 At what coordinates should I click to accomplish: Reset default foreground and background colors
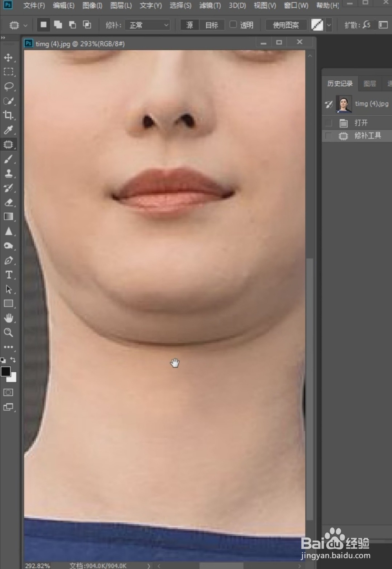[x=3, y=360]
